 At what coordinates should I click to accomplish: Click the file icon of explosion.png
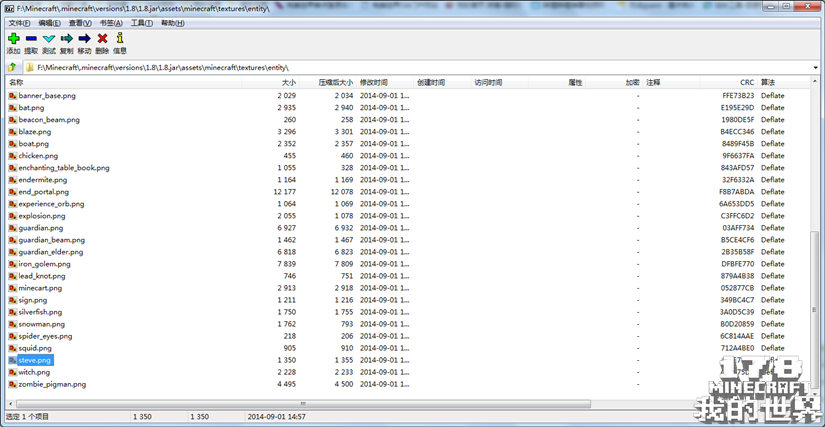point(13,216)
